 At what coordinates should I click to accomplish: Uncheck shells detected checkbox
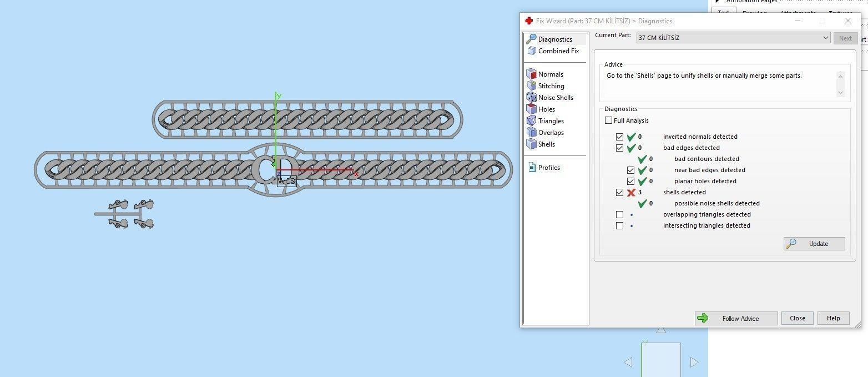coord(619,192)
